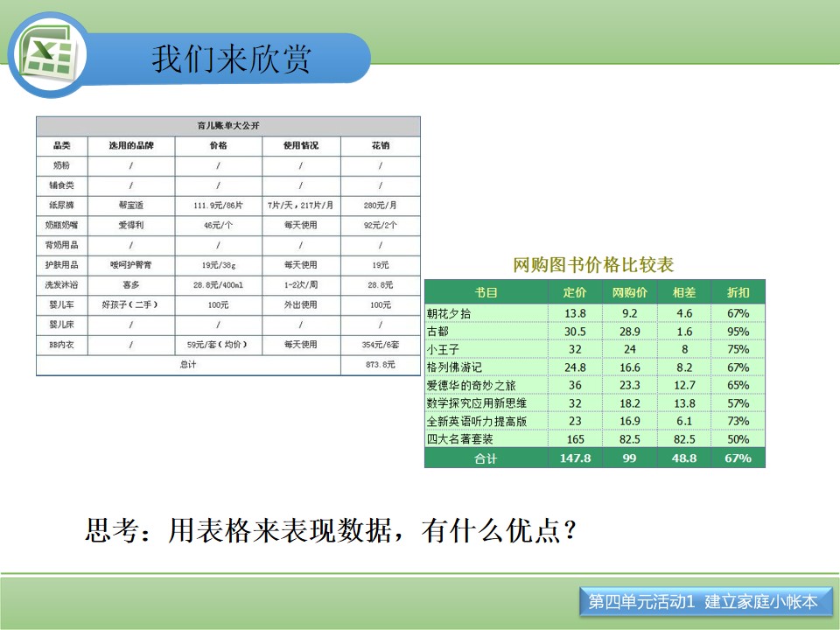This screenshot has width=840, height=630.
Task: Select the 书目 column header
Action: (x=486, y=292)
